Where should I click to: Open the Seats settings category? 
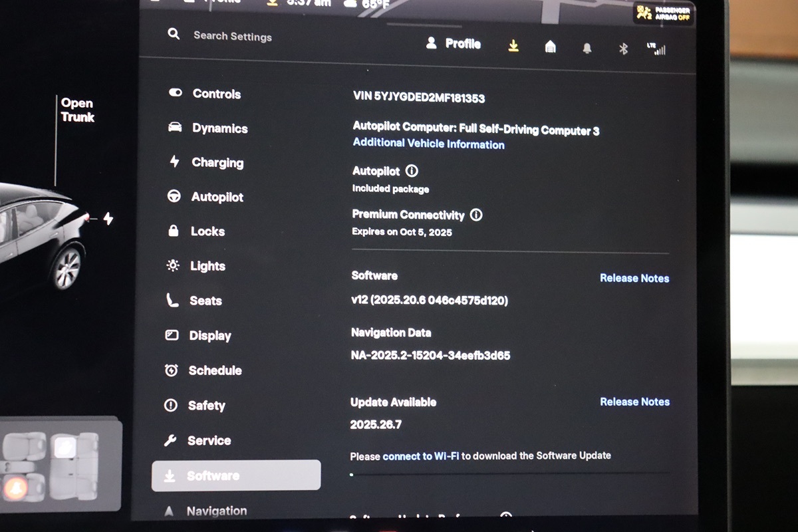click(x=194, y=301)
